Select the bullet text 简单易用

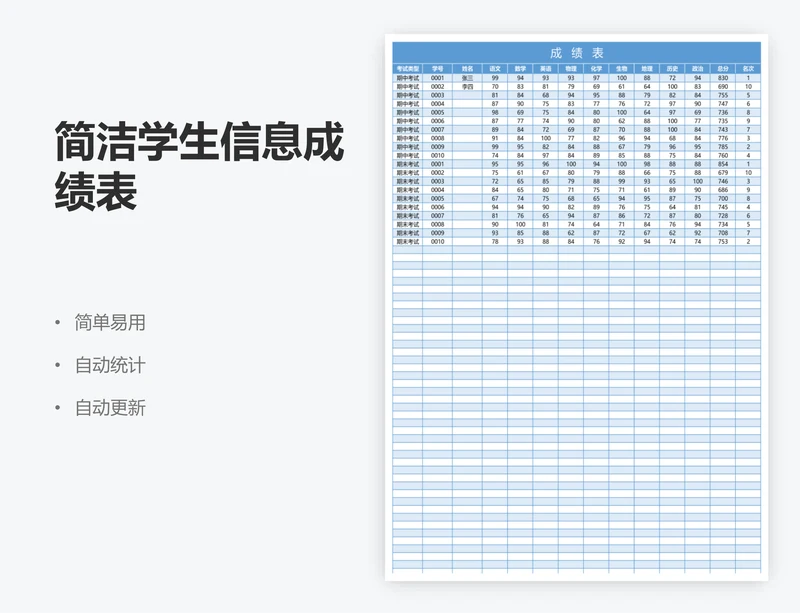coord(110,323)
